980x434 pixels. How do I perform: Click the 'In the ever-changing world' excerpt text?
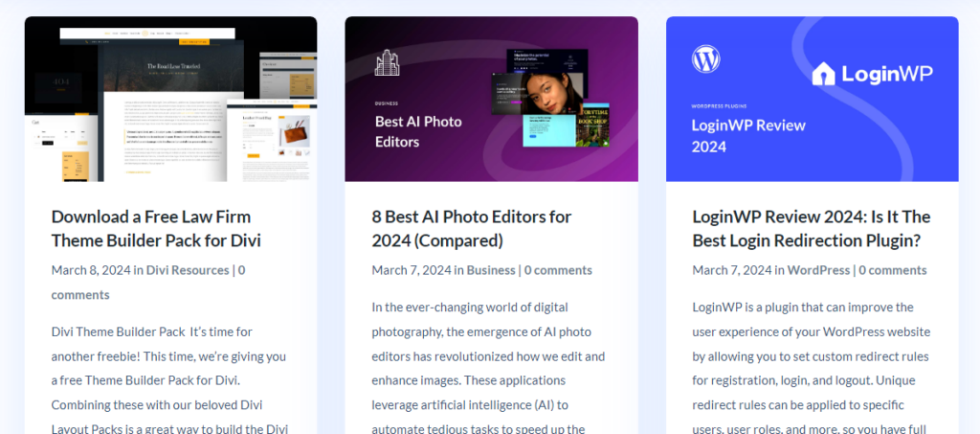coord(489,368)
